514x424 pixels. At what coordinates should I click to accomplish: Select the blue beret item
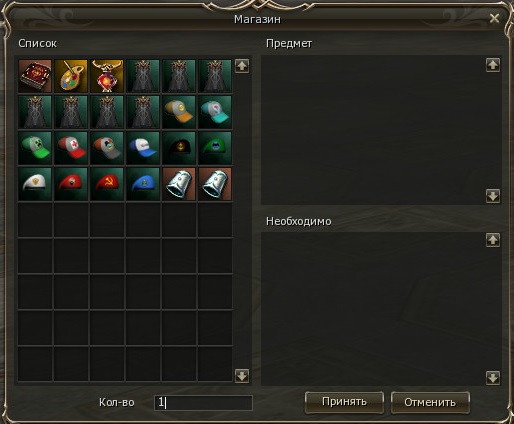pos(143,184)
